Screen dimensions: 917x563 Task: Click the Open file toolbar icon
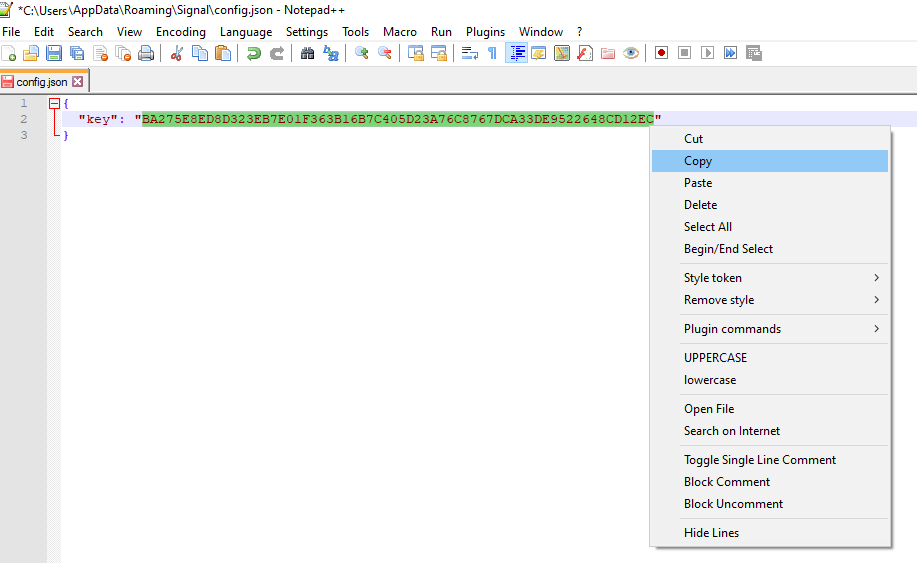[x=30, y=53]
